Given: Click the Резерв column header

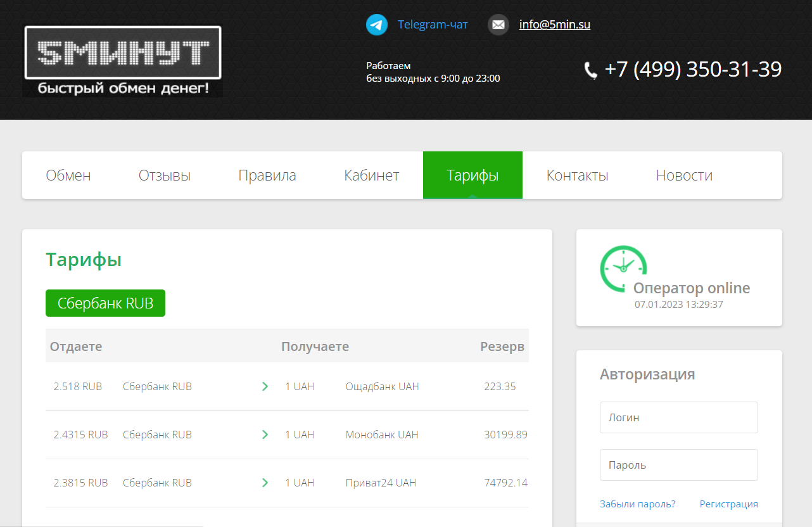Looking at the screenshot, I should click(x=502, y=346).
